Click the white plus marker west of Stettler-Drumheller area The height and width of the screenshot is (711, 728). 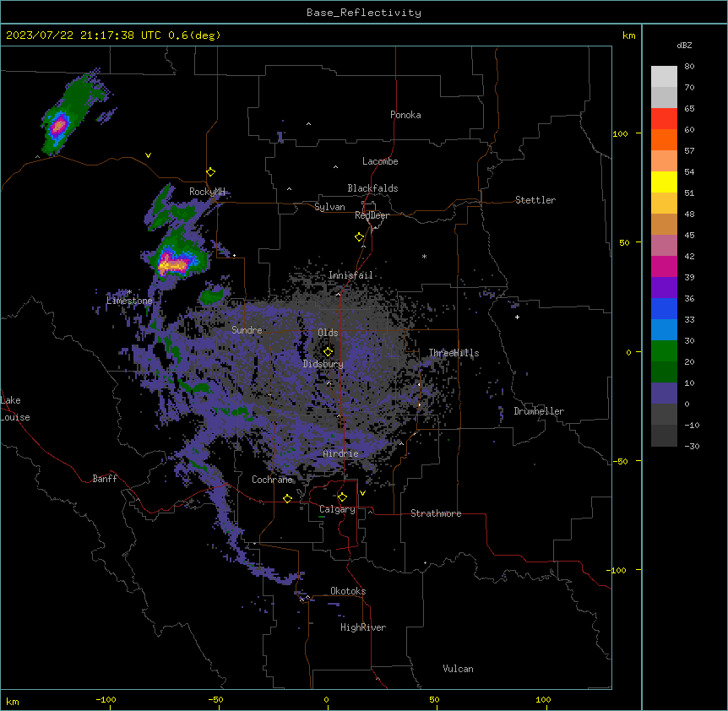point(517,317)
